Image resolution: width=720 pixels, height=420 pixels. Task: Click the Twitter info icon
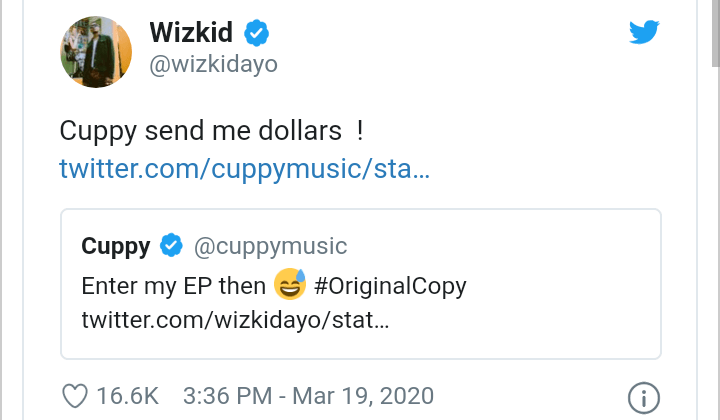643,397
